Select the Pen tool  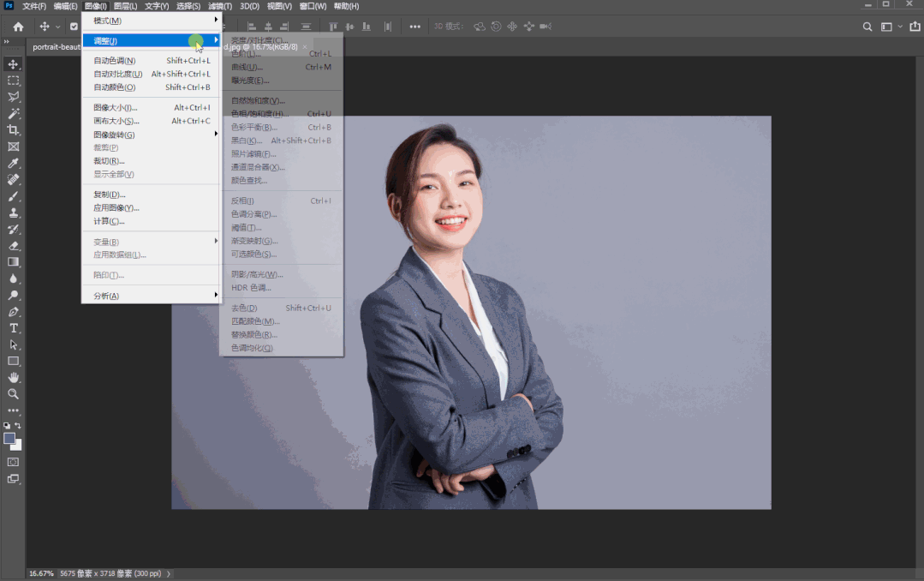[13, 311]
